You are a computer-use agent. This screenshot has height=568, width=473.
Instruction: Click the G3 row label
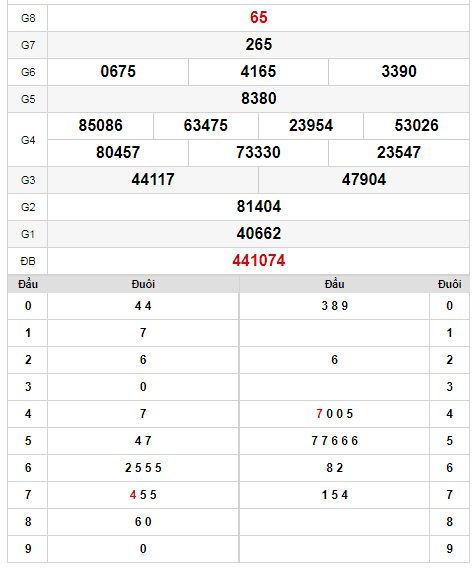tap(28, 180)
